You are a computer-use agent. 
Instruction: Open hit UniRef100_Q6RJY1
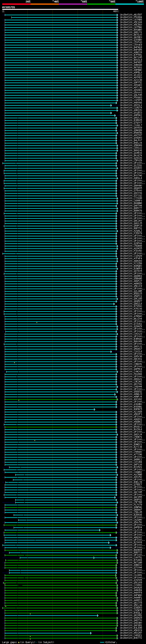tap(131, 32)
